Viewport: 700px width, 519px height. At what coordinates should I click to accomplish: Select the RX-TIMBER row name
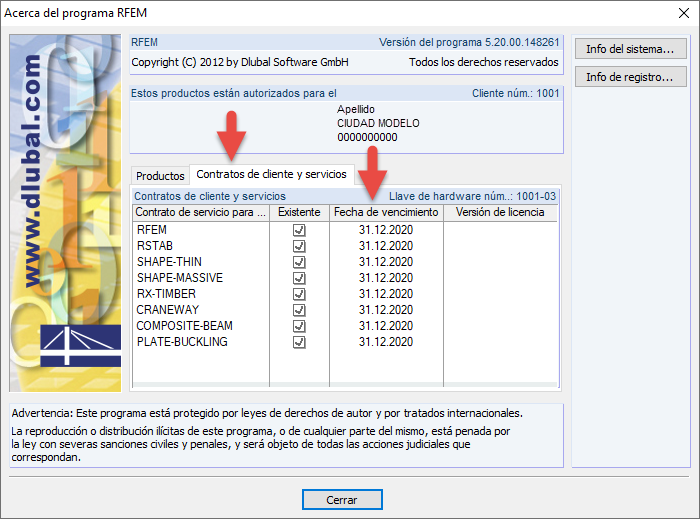click(166, 294)
